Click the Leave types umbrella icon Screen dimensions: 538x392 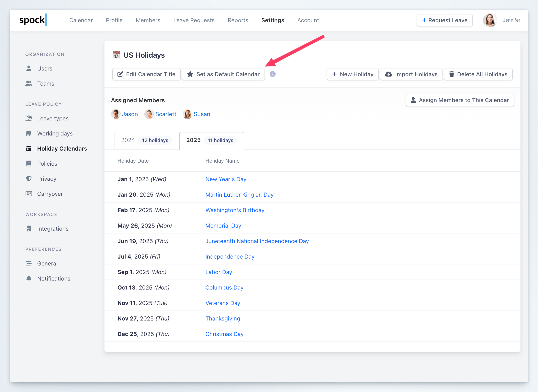(x=29, y=118)
